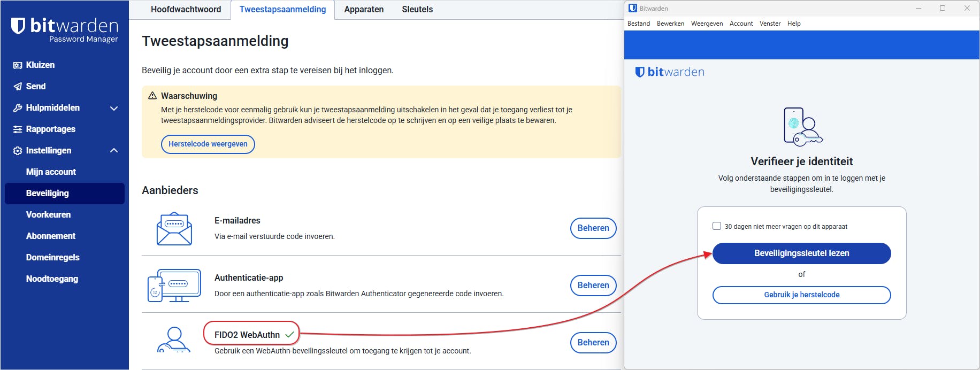
Task: Select the Tweestapsaanmelding tab
Action: point(282,10)
